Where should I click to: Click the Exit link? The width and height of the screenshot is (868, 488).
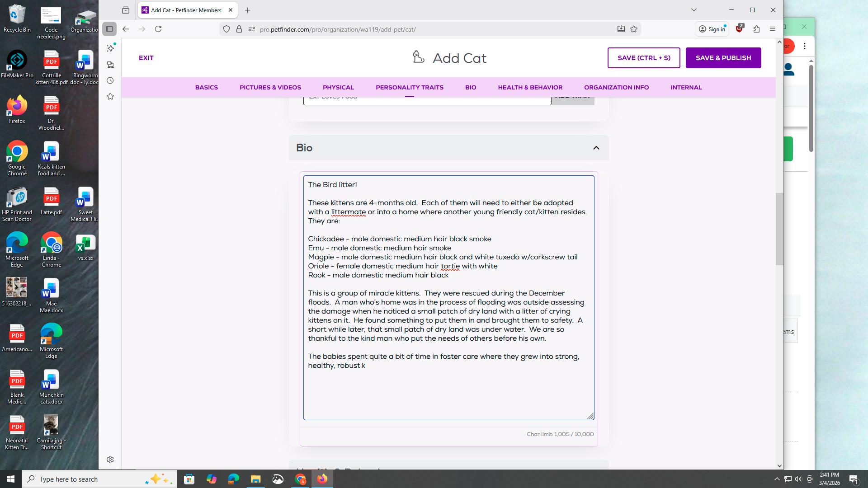pos(146,58)
